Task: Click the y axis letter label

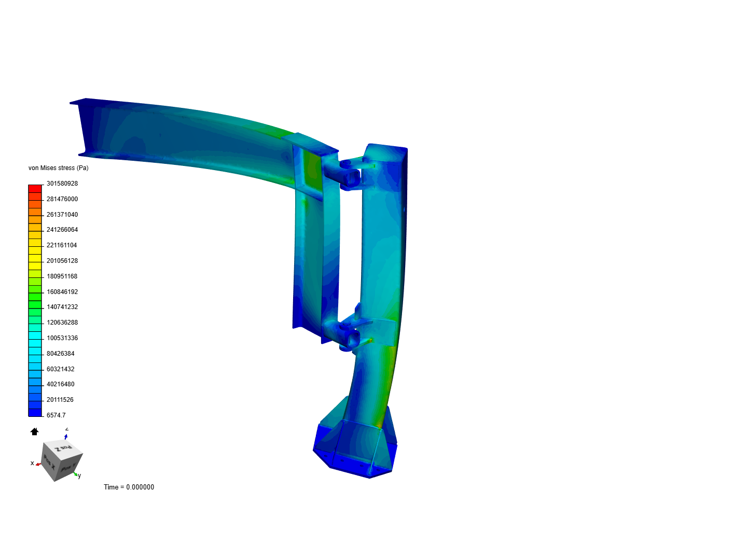Action: [x=79, y=475]
